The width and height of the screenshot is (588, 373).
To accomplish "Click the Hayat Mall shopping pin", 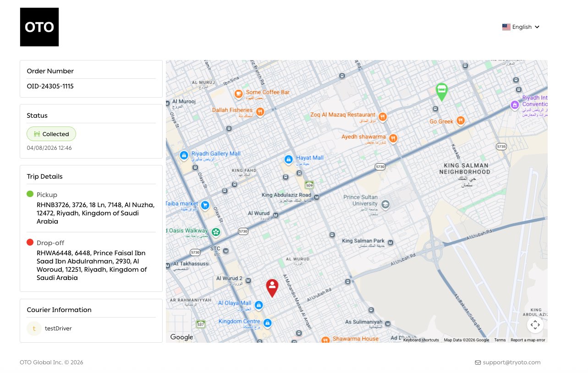I will click(x=288, y=159).
